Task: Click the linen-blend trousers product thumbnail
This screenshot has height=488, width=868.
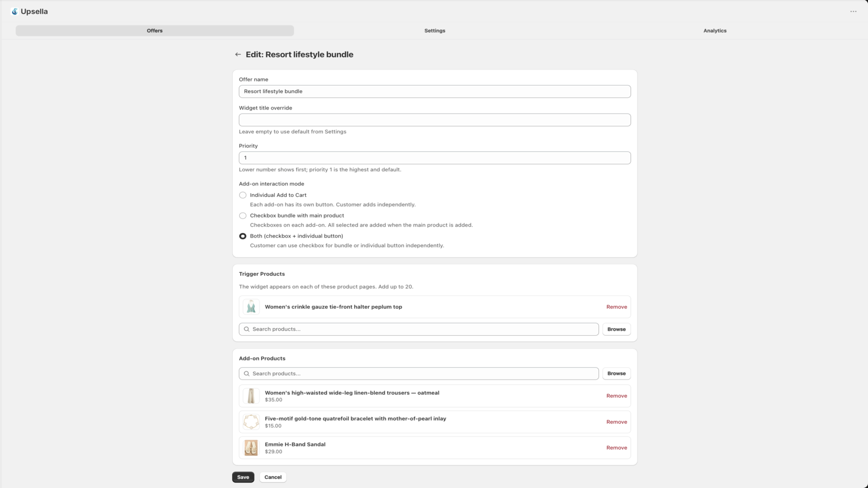Action: coord(251,396)
